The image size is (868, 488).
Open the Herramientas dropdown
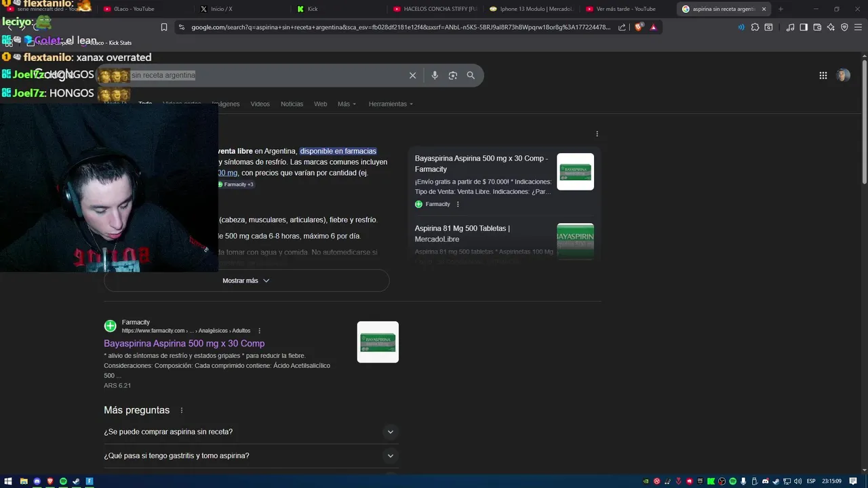coord(391,104)
